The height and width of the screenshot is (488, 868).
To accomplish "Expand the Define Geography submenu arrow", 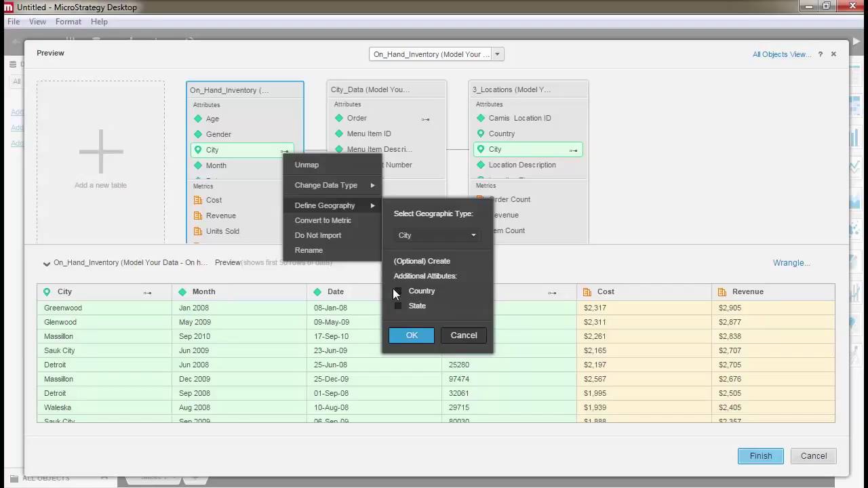I will point(372,205).
